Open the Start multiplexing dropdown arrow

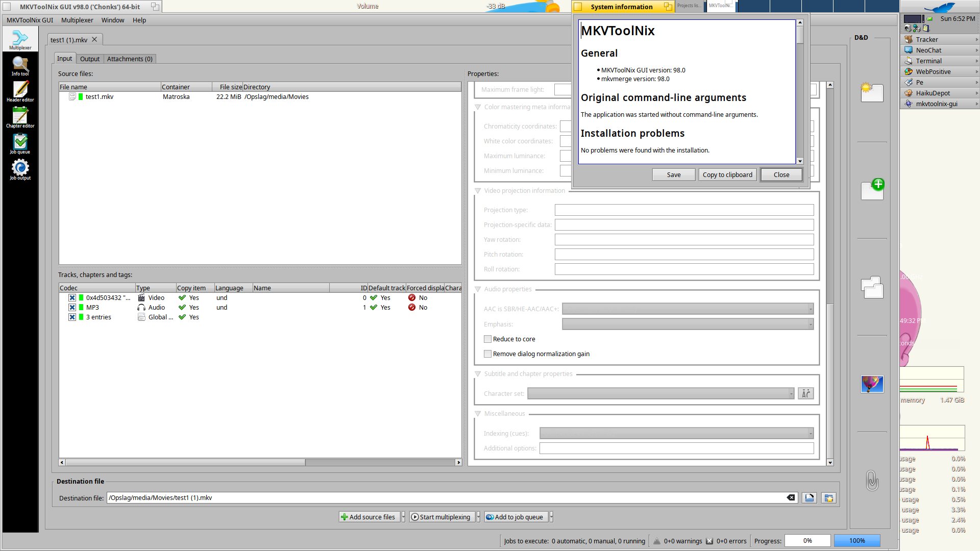(478, 517)
